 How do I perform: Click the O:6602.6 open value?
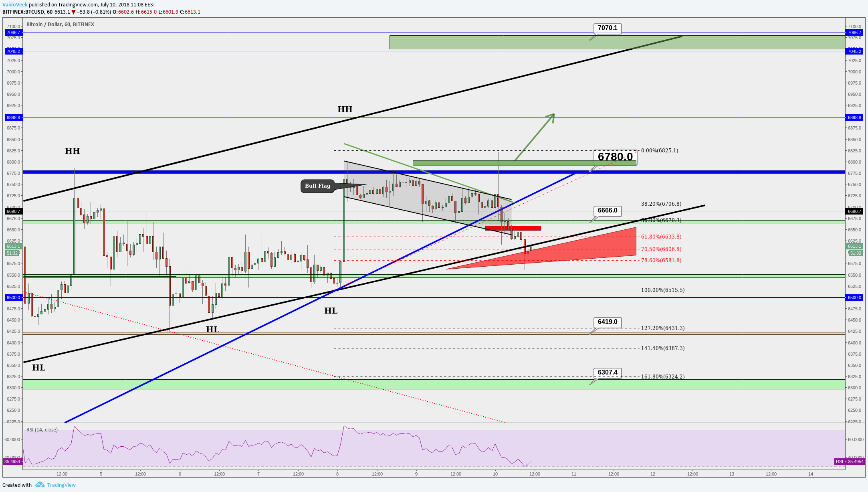click(x=123, y=12)
